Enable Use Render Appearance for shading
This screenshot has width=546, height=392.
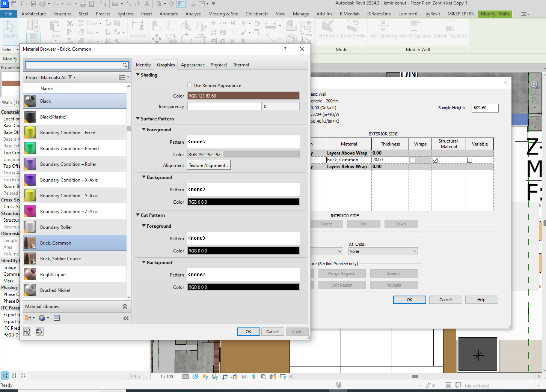[190, 85]
